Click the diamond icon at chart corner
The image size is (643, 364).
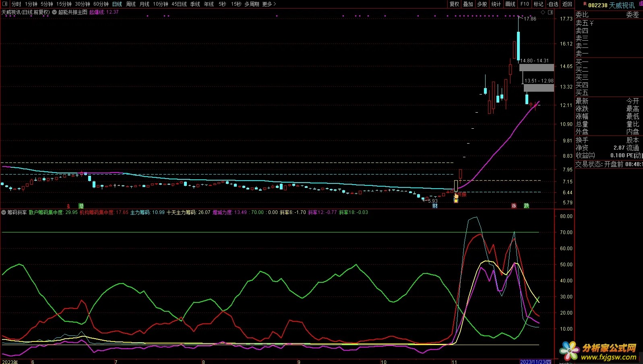click(543, 12)
